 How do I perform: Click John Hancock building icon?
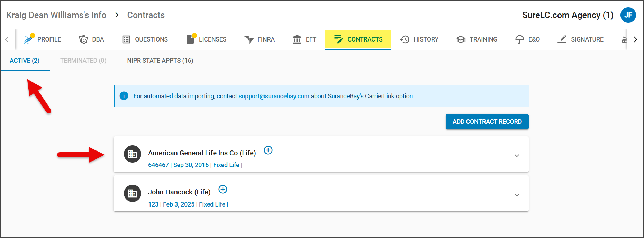[x=133, y=193]
